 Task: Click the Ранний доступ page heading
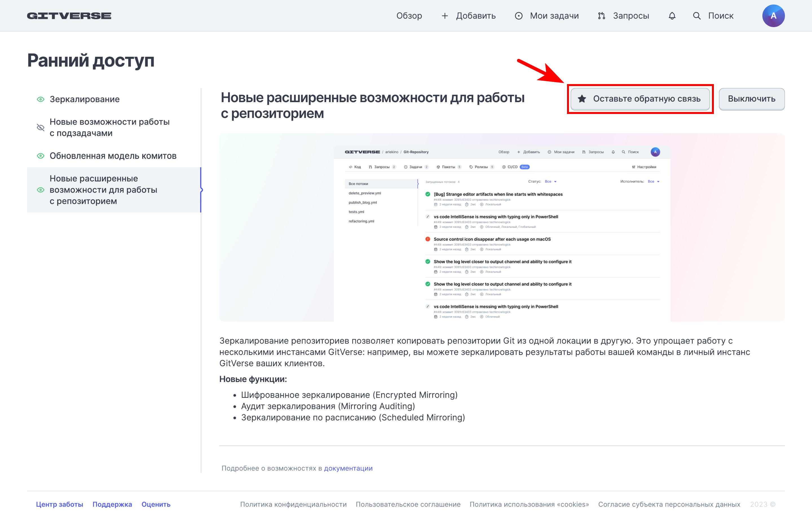click(x=91, y=61)
